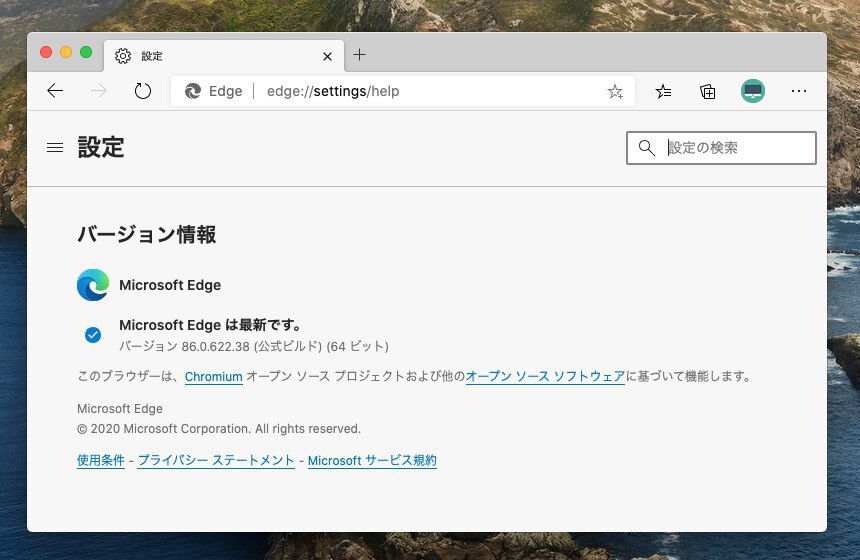The image size is (860, 560).
Task: Close window with red button
Action: click(x=46, y=52)
